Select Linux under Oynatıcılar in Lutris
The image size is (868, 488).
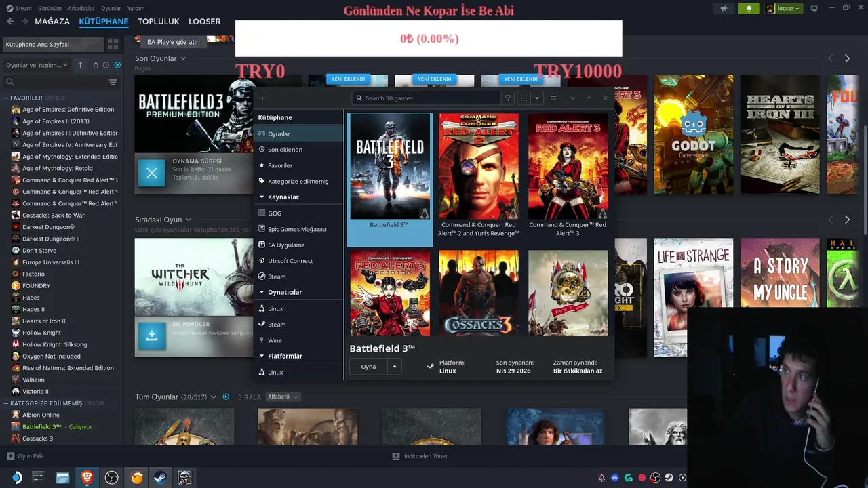[299, 308]
